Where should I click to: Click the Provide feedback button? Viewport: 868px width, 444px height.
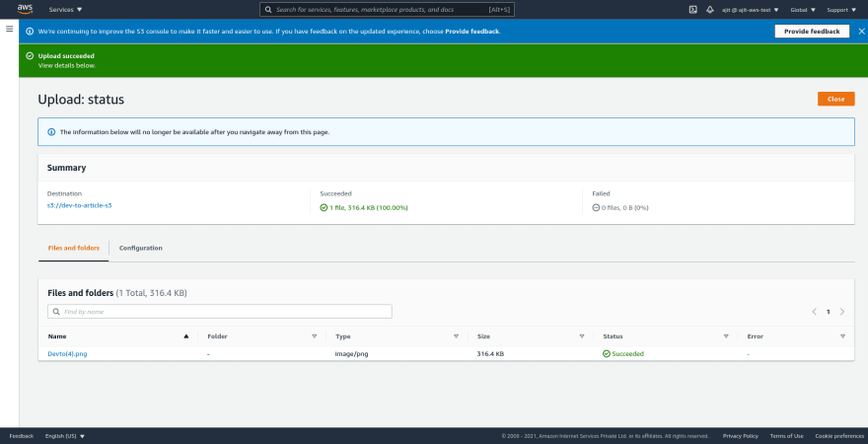(812, 32)
